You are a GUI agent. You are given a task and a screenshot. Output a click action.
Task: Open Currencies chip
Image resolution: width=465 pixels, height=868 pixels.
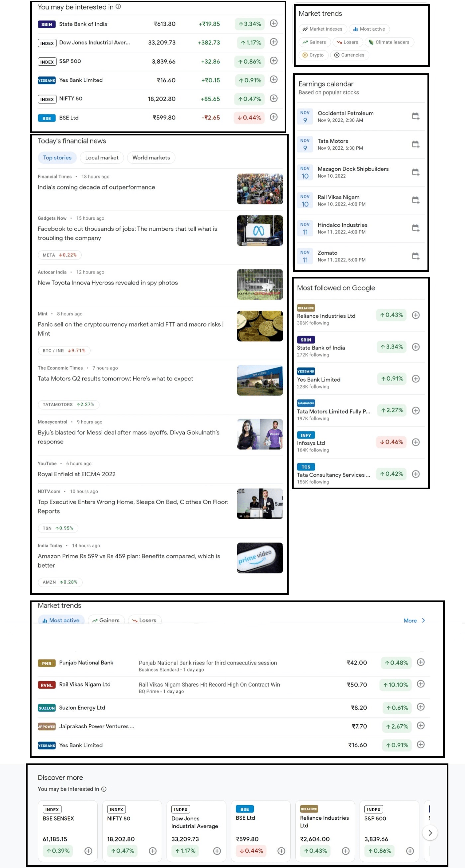pyautogui.click(x=350, y=55)
